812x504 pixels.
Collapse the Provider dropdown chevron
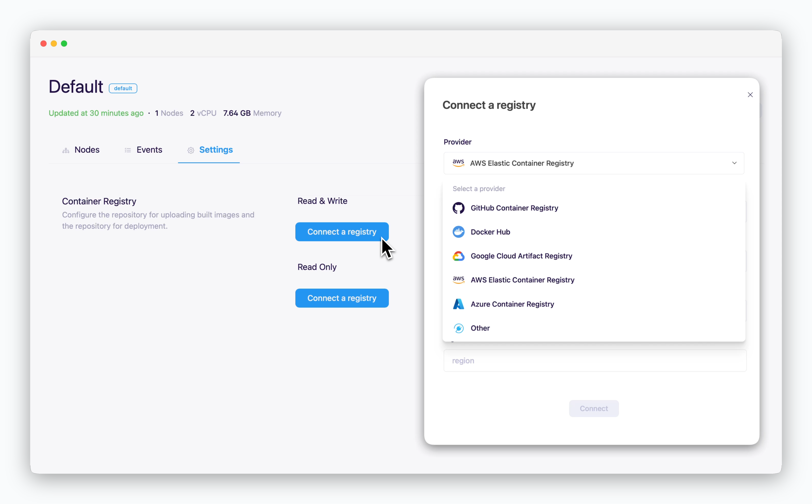coord(734,163)
